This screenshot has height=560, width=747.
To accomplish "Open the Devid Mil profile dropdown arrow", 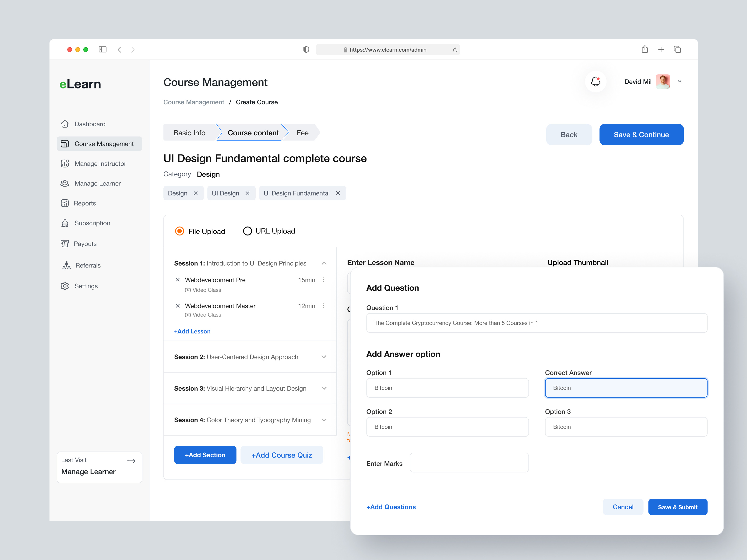I will click(x=680, y=81).
